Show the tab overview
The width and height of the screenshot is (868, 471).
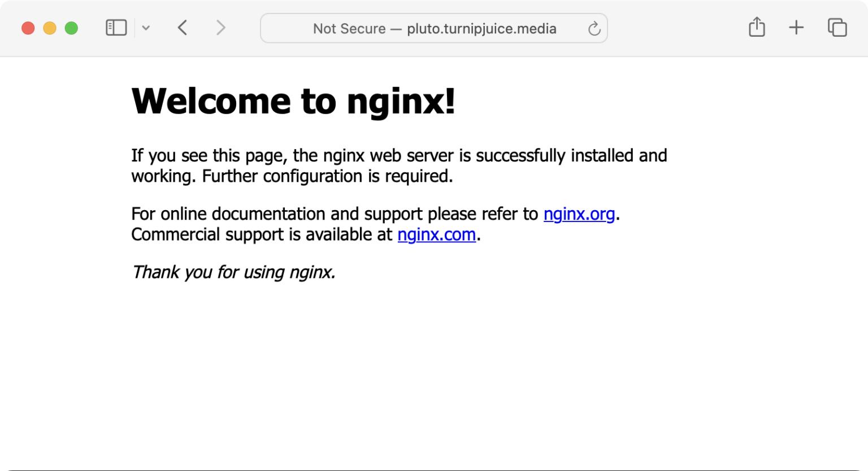[x=837, y=27]
